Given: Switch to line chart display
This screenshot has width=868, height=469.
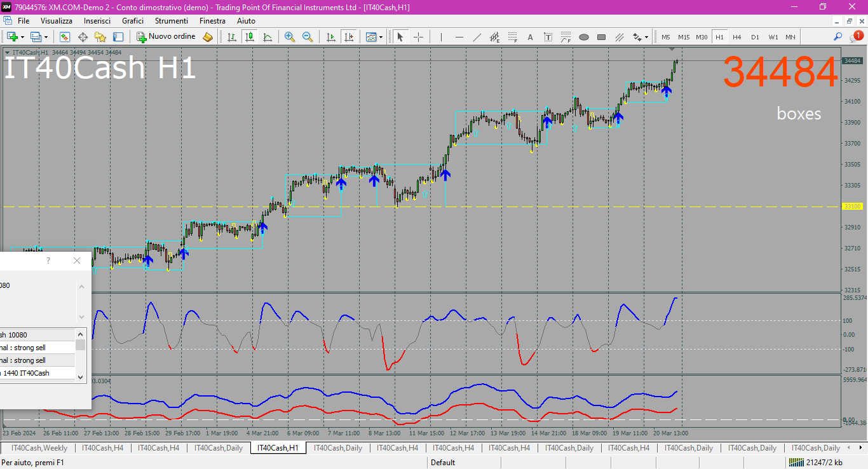Looking at the screenshot, I should (x=268, y=37).
